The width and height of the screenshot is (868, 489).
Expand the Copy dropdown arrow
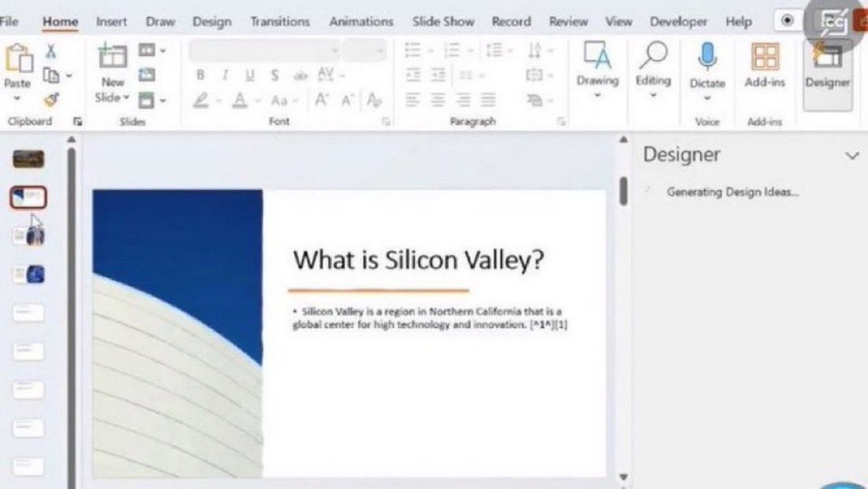69,75
